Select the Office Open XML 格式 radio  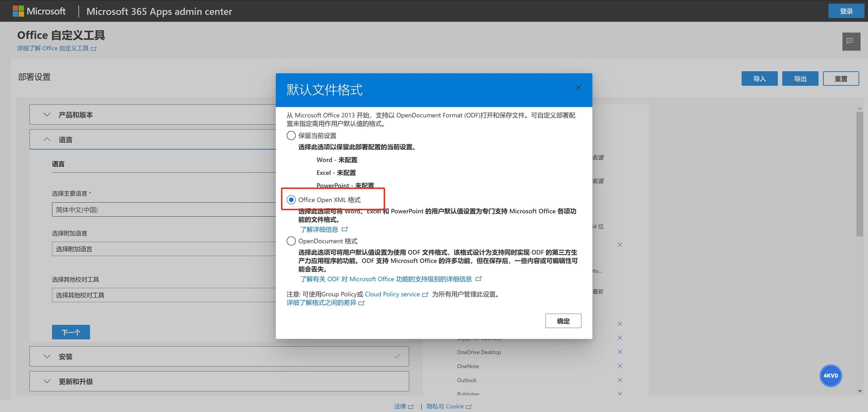pos(291,200)
